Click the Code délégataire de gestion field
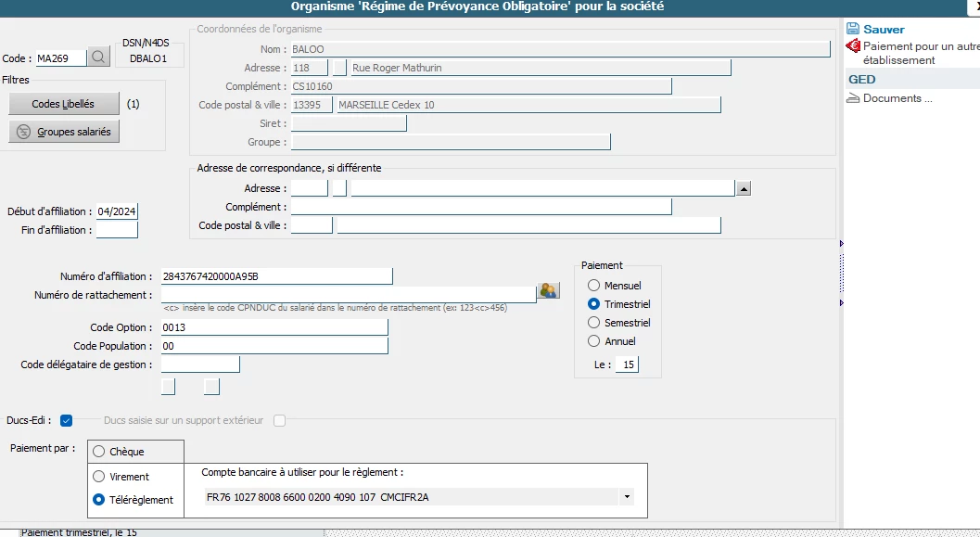 tap(200, 364)
